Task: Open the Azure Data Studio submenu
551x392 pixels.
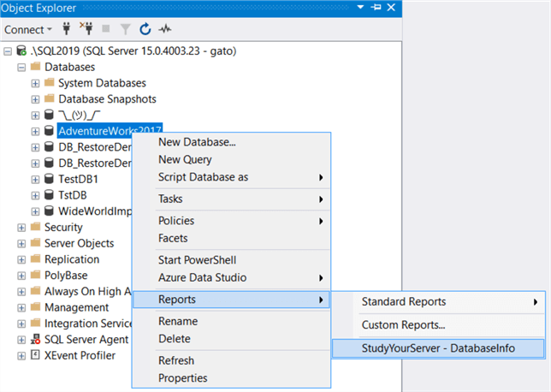Action: pos(231,278)
